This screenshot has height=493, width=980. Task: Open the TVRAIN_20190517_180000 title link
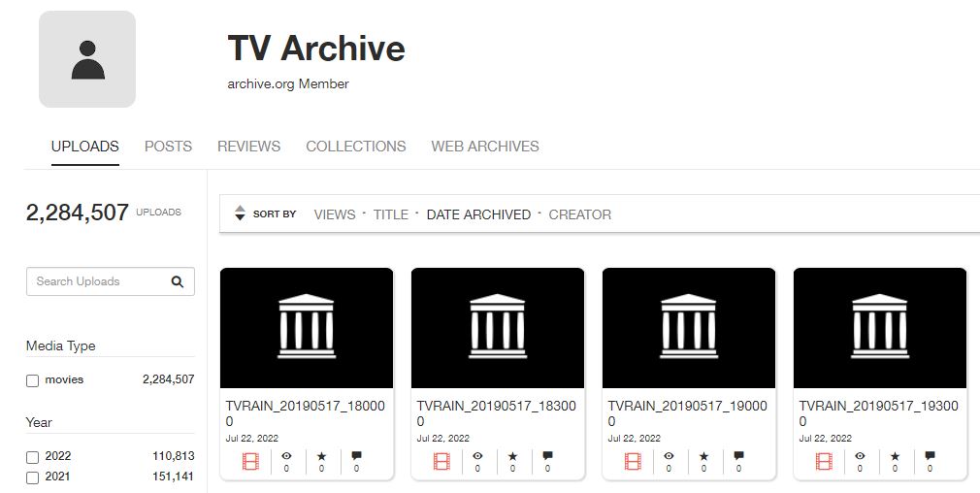coord(305,413)
